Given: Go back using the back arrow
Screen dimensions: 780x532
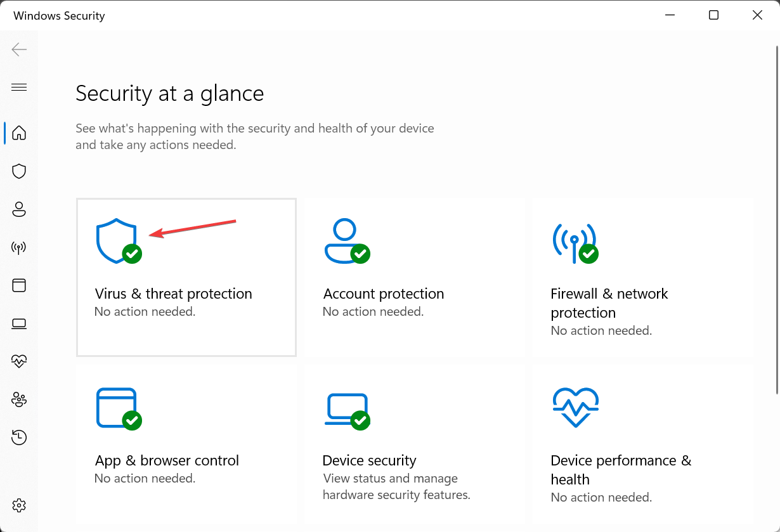Looking at the screenshot, I should [19, 49].
